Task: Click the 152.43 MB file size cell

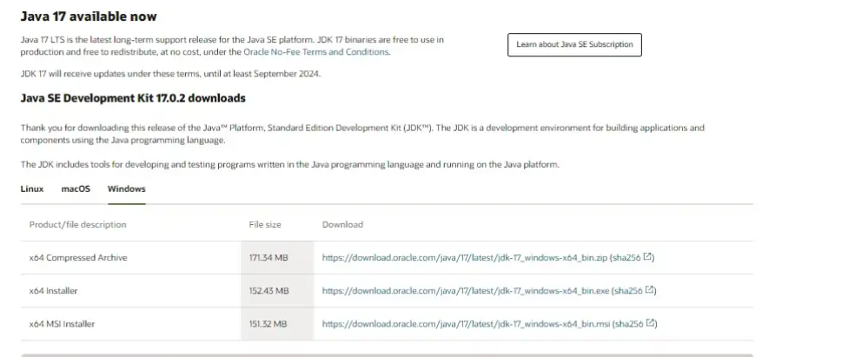Action: coord(269,291)
